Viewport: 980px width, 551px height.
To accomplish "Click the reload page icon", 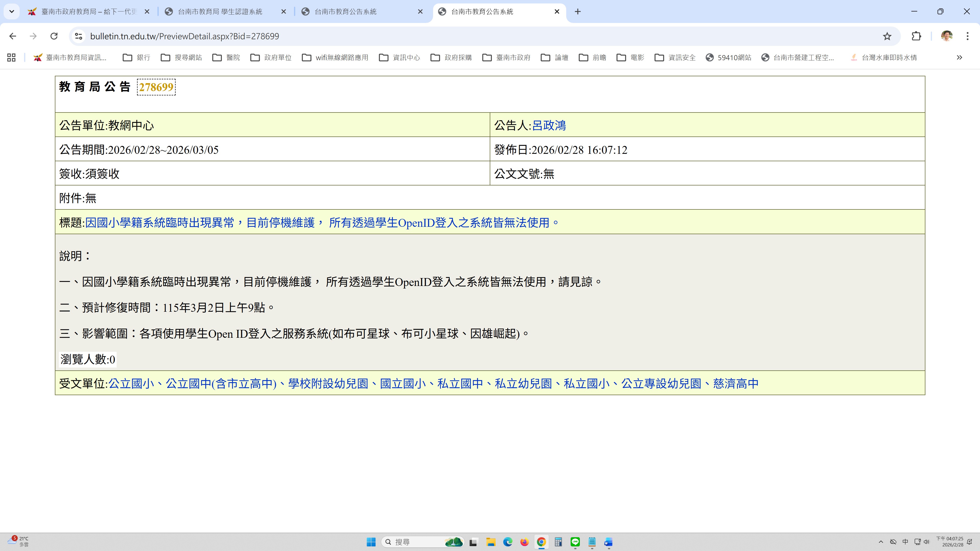I will point(54,36).
